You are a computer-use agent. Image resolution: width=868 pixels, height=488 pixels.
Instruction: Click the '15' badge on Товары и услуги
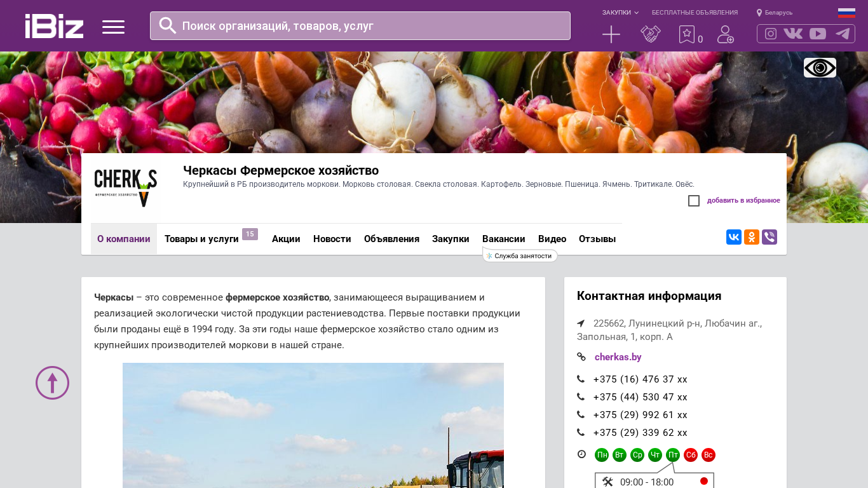point(250,234)
